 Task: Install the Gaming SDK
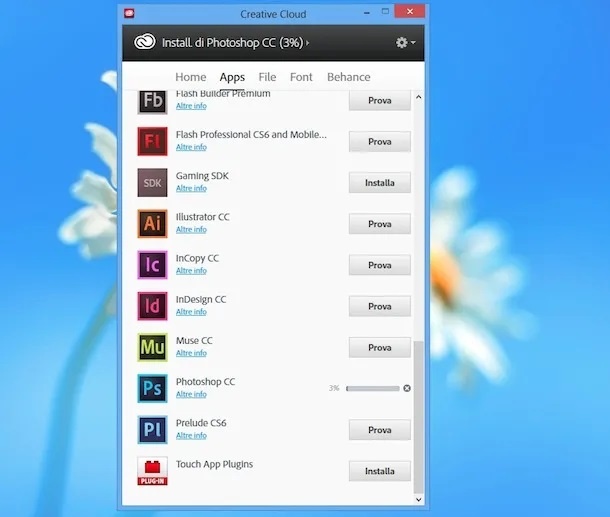380,183
